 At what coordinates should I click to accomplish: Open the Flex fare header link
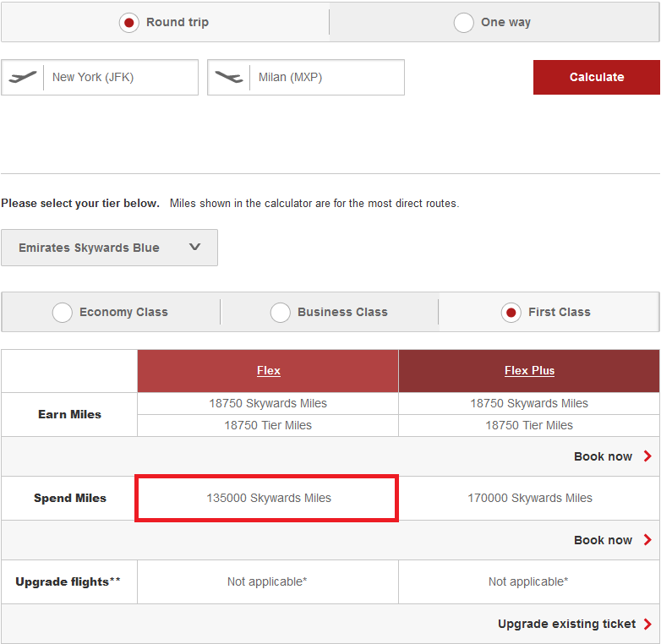pos(269,370)
